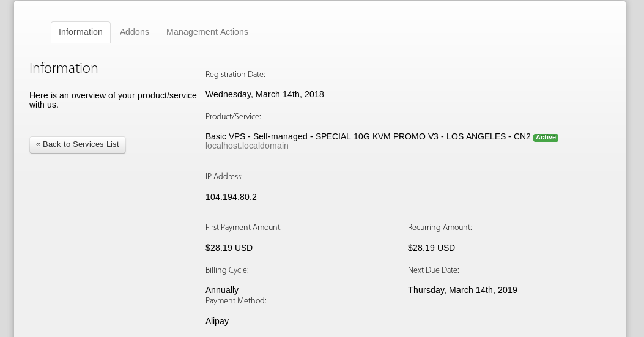Click the next due date Thursday, March 14th, 2019
644x337 pixels.
pyautogui.click(x=462, y=290)
